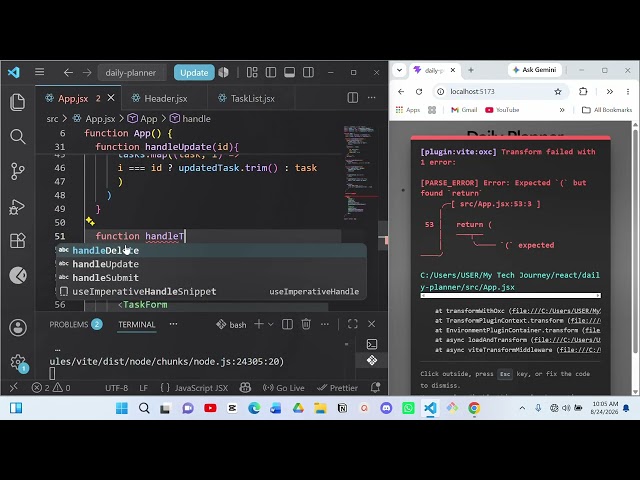Change the LF end of line sequence
Viewport: 640px width, 480px height.
point(144,388)
